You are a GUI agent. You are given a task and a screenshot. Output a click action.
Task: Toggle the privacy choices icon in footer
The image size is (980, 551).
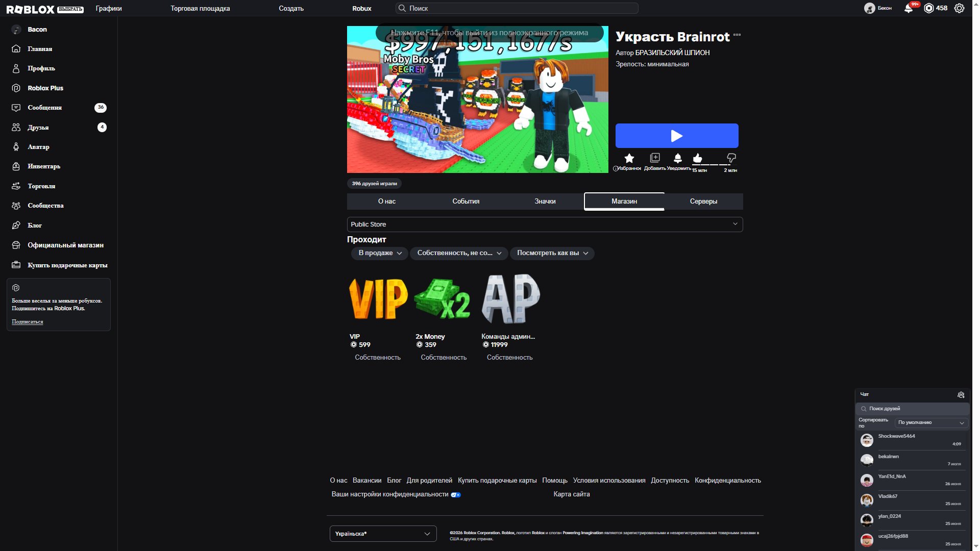[456, 495]
